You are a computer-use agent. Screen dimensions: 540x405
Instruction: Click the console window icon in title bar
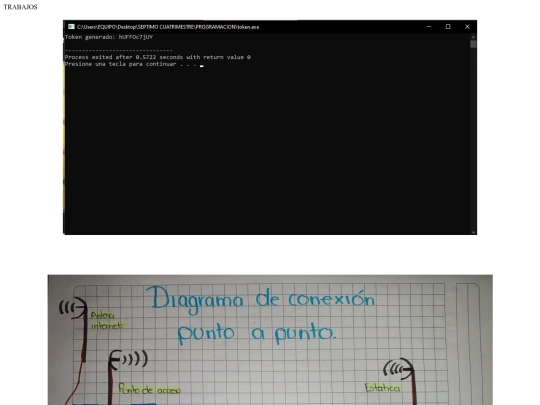pyautogui.click(x=71, y=27)
